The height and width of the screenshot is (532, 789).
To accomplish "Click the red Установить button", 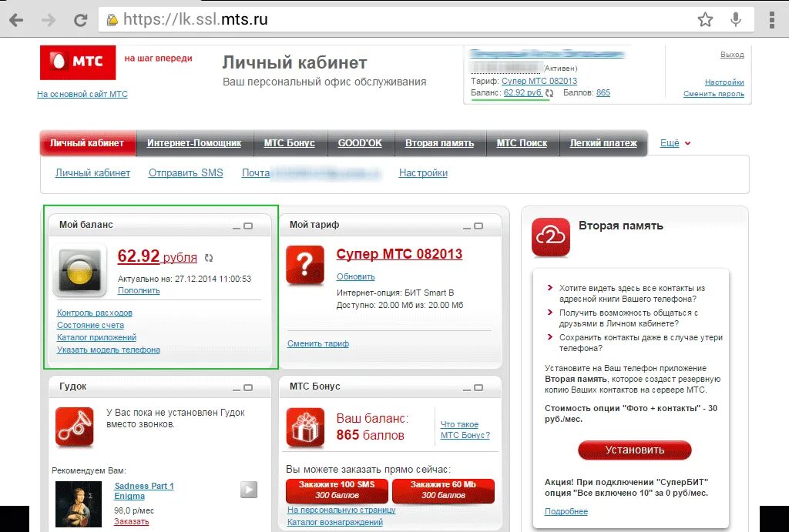I will coord(635,450).
